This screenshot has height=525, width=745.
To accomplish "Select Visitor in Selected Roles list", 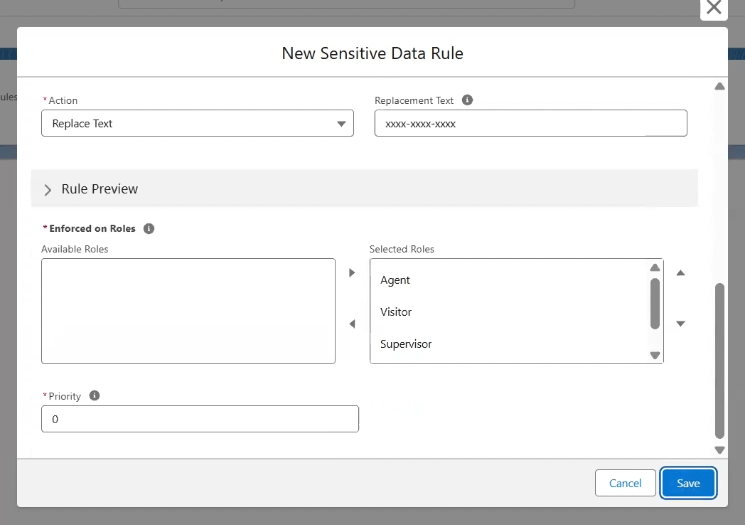I will click(x=396, y=312).
